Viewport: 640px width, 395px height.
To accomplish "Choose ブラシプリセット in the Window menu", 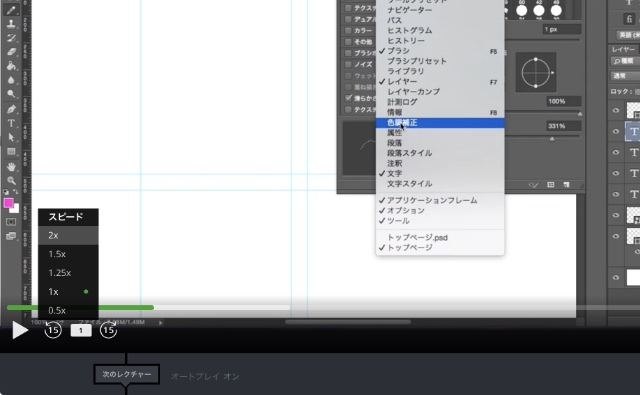I will (440, 61).
